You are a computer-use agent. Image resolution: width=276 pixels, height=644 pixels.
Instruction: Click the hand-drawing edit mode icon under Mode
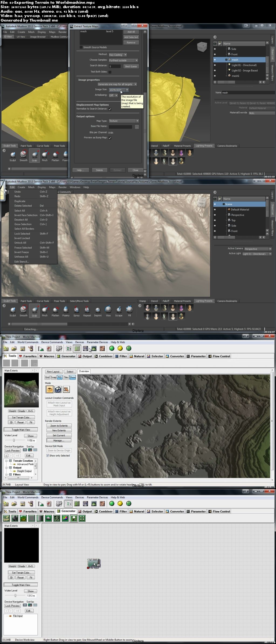tap(66, 389)
